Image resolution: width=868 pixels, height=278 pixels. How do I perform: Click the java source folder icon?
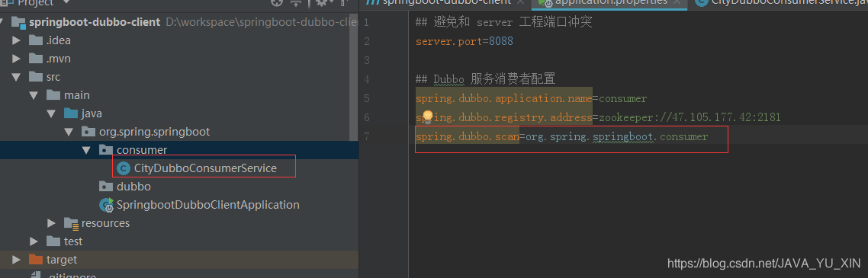(71, 113)
